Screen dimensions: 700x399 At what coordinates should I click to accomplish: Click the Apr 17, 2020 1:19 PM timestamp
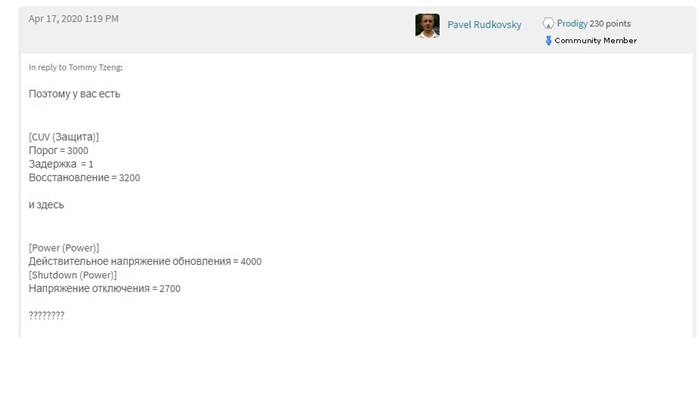click(74, 19)
